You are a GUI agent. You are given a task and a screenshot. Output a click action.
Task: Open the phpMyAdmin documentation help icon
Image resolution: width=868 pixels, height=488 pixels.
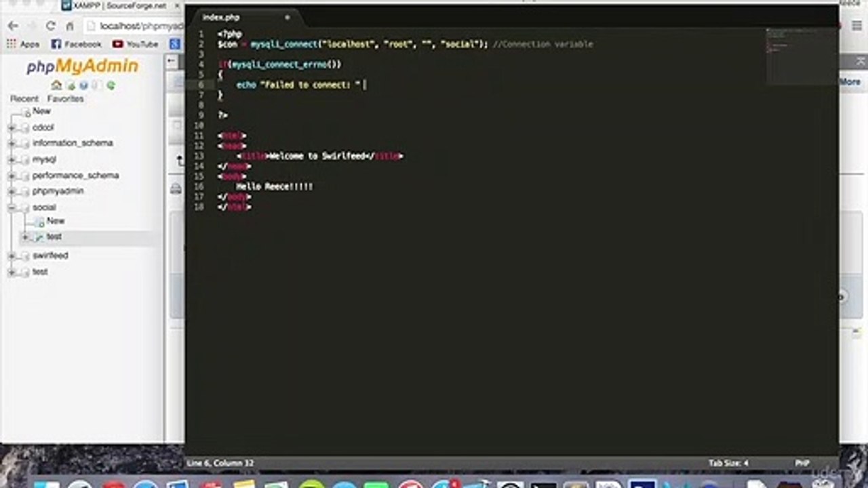83,85
